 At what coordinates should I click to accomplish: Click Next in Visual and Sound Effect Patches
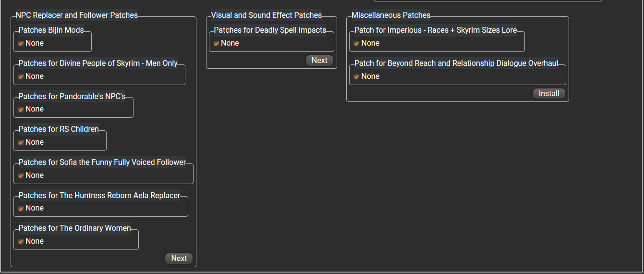(x=319, y=61)
